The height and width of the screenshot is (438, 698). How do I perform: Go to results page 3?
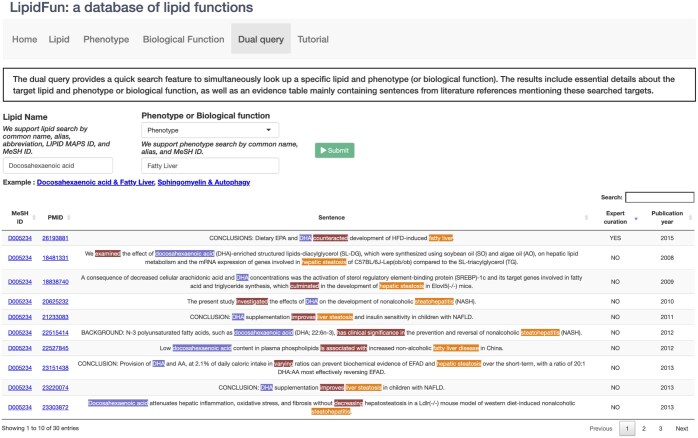click(660, 428)
